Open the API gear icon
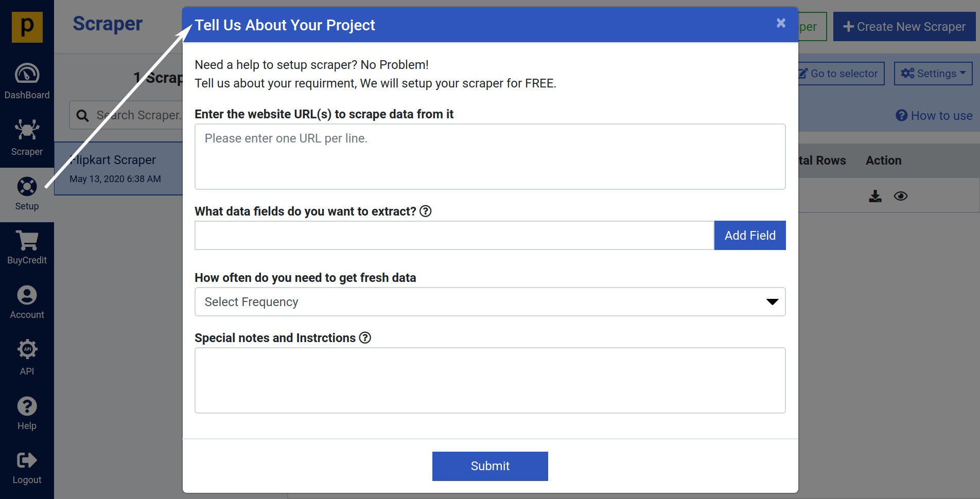The height and width of the screenshot is (499, 980). [x=27, y=349]
